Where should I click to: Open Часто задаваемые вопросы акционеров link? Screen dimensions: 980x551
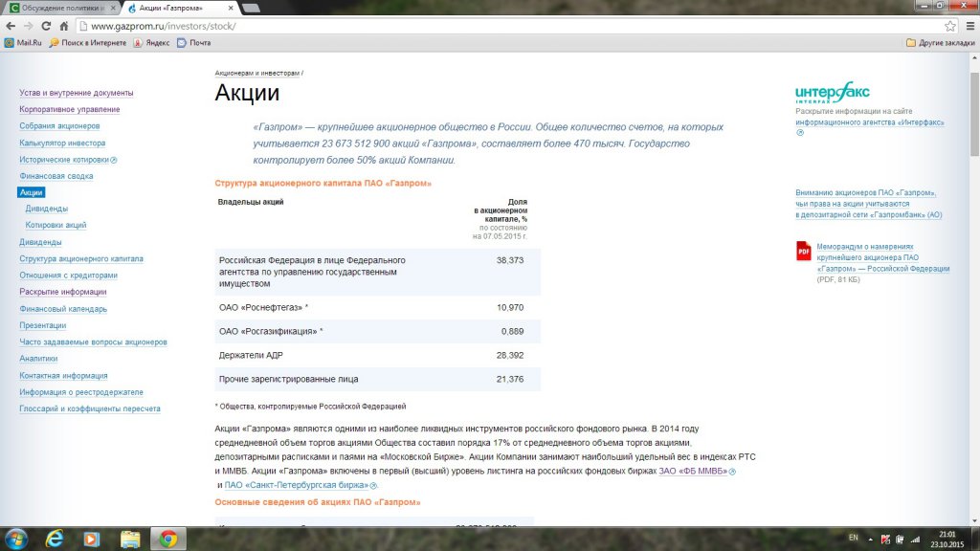pyautogui.click(x=93, y=342)
